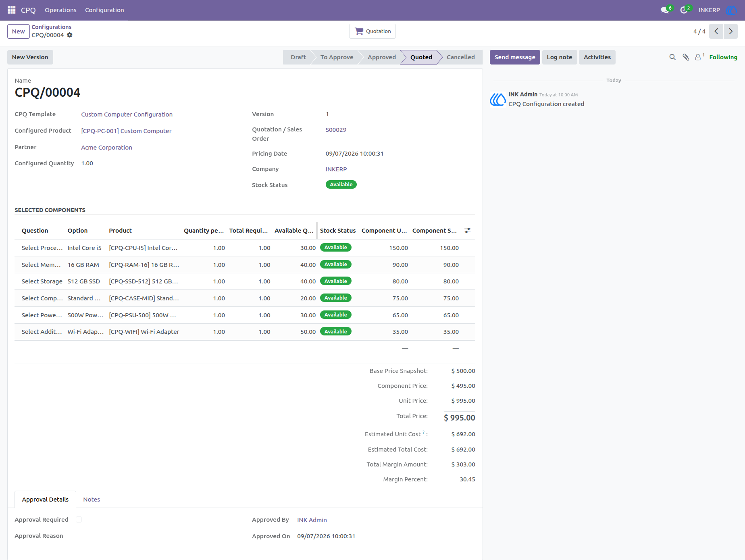Go to the previous record arrow
Screen dimensions: 745x560
[716, 31]
